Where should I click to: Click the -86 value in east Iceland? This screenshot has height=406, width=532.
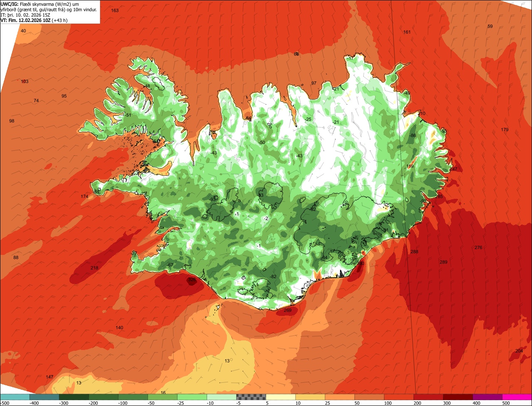(x=412, y=135)
